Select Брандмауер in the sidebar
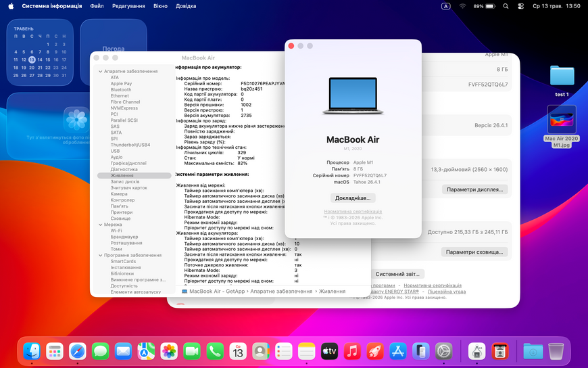This screenshot has height=368, width=588. [x=124, y=237]
